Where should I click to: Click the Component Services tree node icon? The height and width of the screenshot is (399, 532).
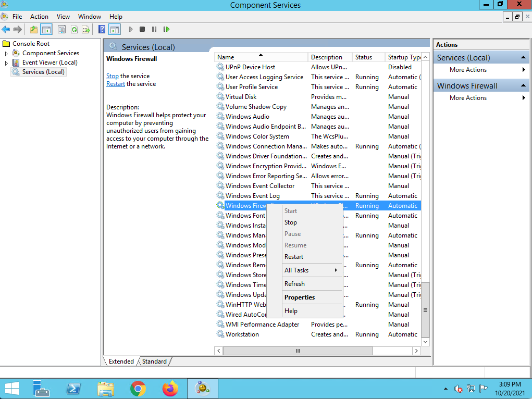(x=16, y=53)
